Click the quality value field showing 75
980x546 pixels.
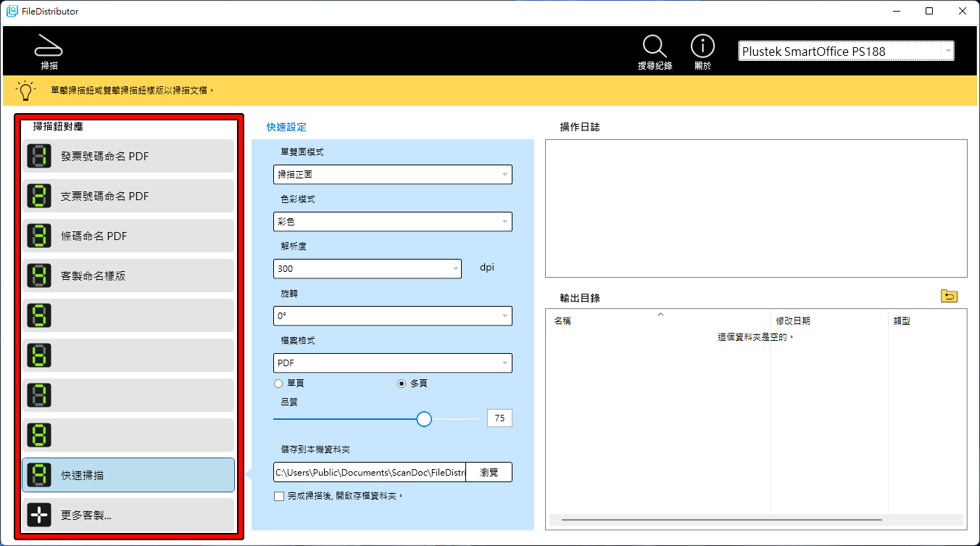499,418
